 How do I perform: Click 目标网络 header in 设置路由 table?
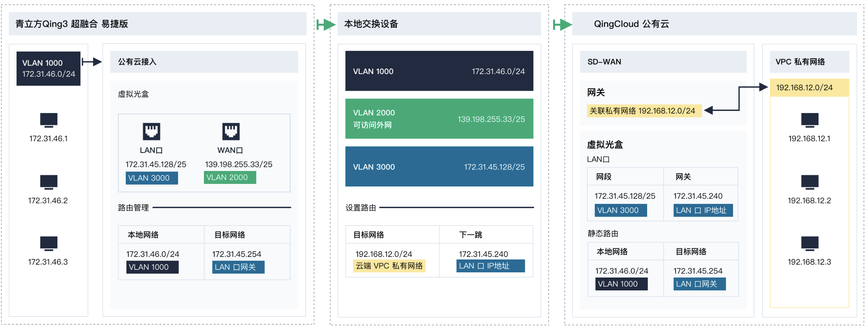point(369,235)
